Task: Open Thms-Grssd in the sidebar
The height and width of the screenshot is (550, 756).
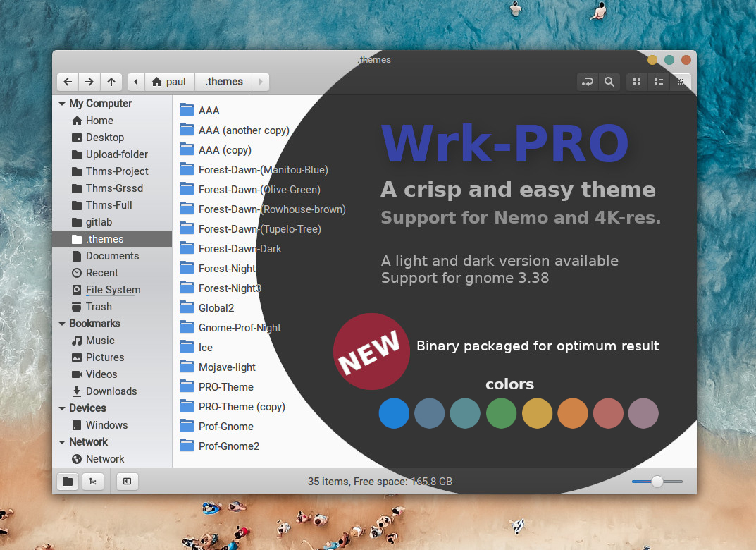Action: tap(112, 188)
